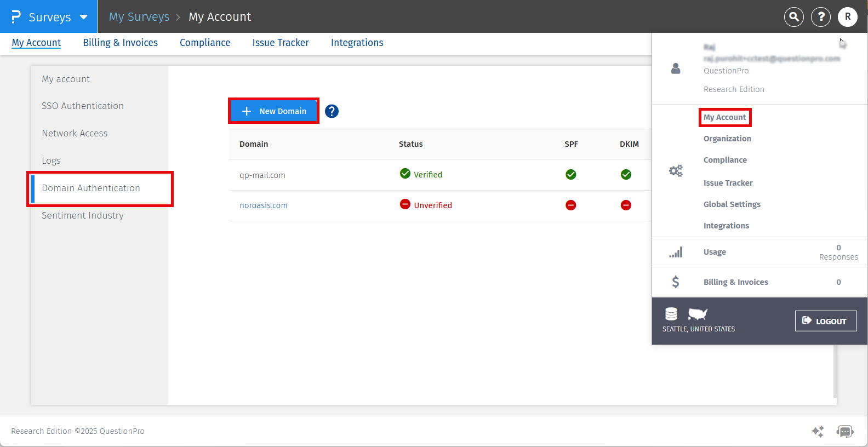Click the Unverified status icon for noroasis.com
This screenshot has height=447, width=868.
point(405,204)
